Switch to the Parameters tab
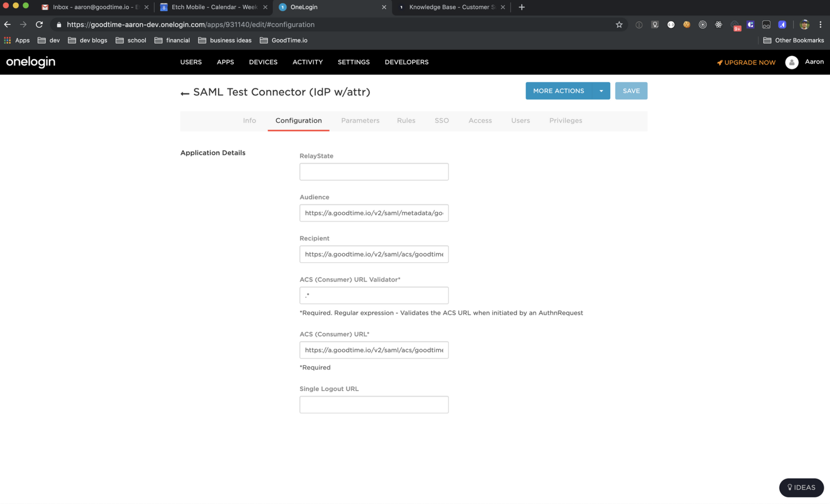 [360, 121]
